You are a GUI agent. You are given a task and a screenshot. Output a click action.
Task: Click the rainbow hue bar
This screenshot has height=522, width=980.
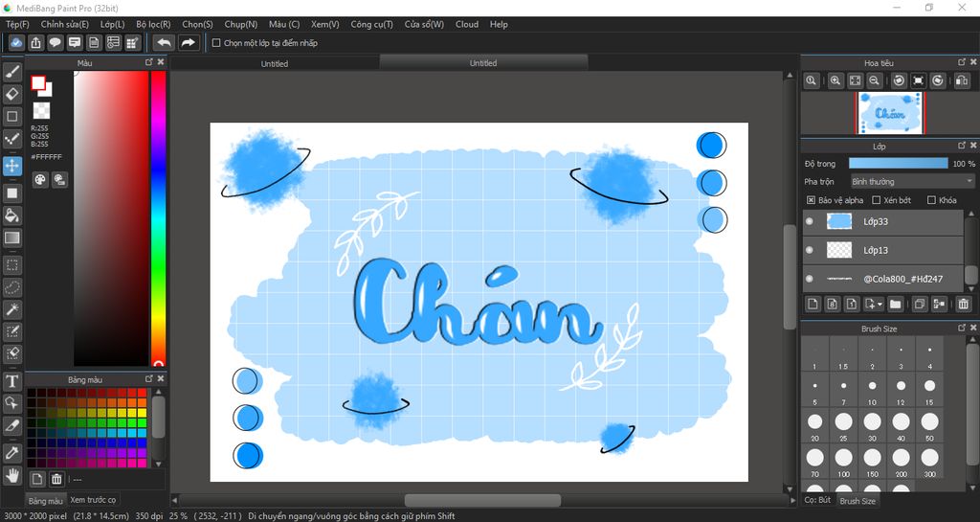158,218
